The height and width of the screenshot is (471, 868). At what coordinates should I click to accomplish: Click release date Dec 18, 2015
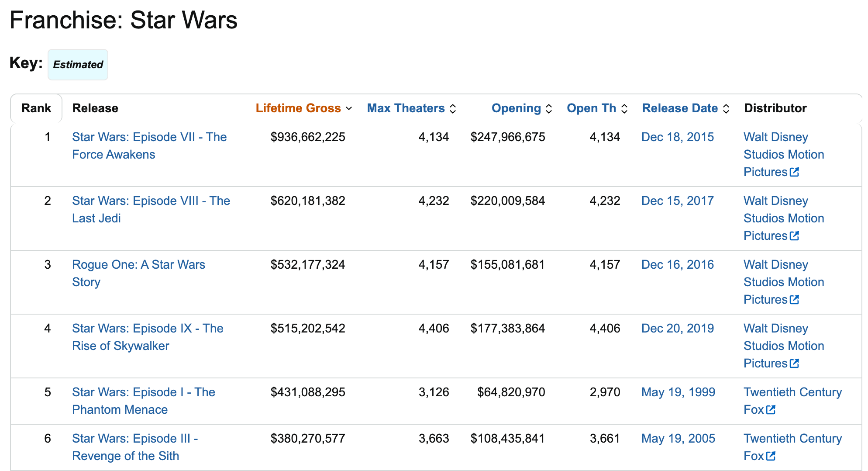(678, 137)
